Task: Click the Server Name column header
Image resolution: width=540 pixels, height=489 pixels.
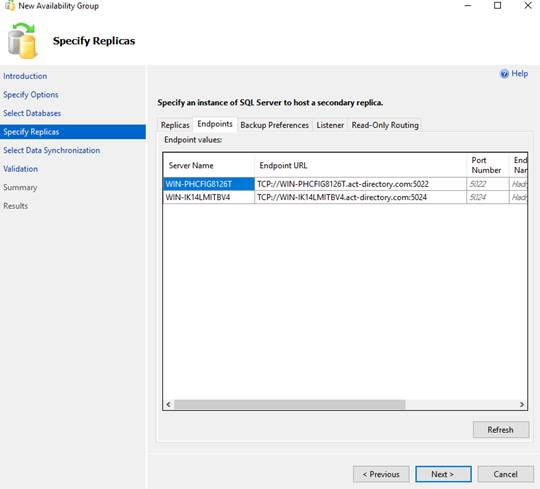Action: [209, 165]
